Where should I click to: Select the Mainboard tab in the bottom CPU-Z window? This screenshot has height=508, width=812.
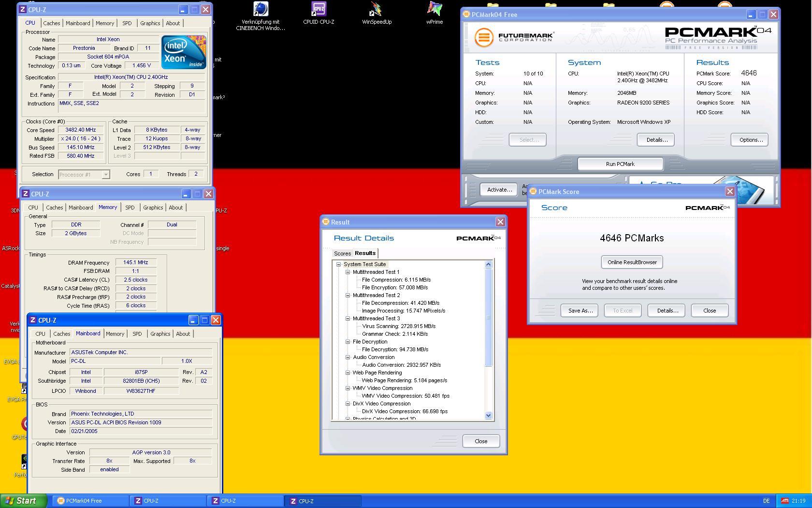click(88, 333)
